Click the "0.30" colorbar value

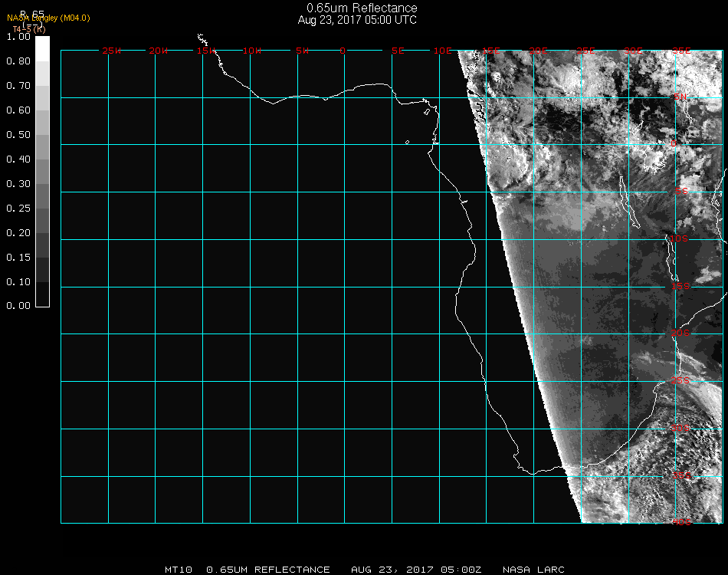tap(18, 185)
